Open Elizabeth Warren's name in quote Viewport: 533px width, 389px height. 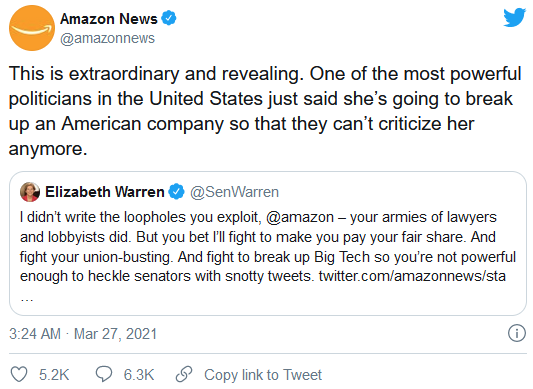click(105, 192)
